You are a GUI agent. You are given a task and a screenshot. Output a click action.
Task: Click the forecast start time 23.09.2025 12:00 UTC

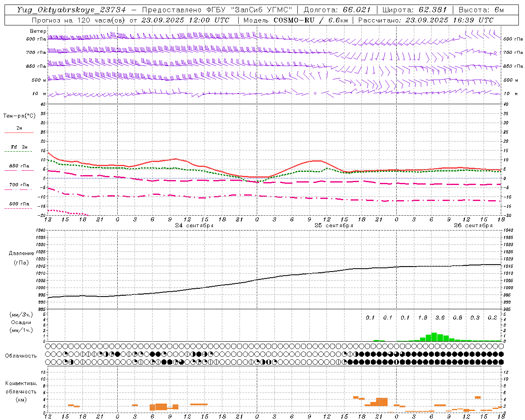pos(185,20)
